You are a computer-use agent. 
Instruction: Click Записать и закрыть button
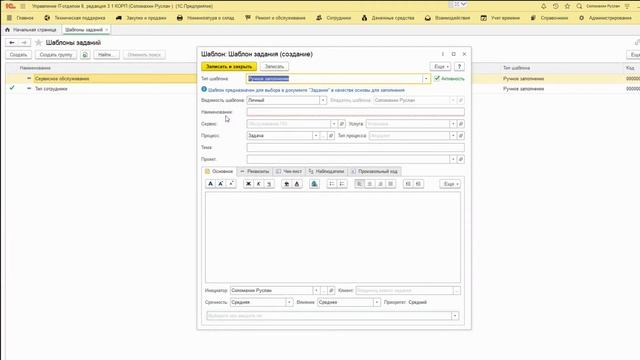(229, 67)
